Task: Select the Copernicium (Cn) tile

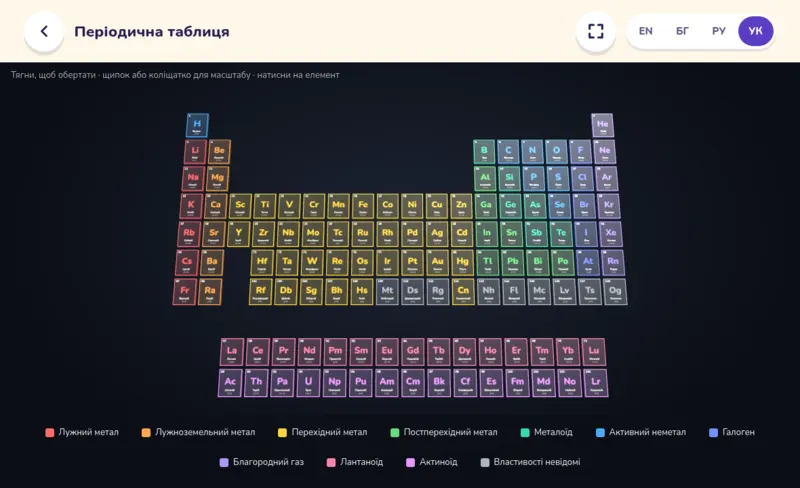Action: click(463, 292)
